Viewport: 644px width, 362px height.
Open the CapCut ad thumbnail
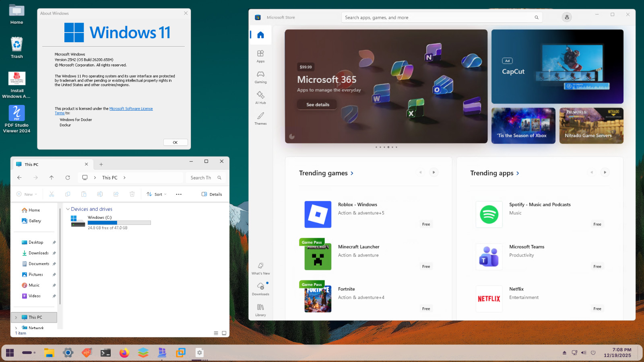(x=557, y=67)
